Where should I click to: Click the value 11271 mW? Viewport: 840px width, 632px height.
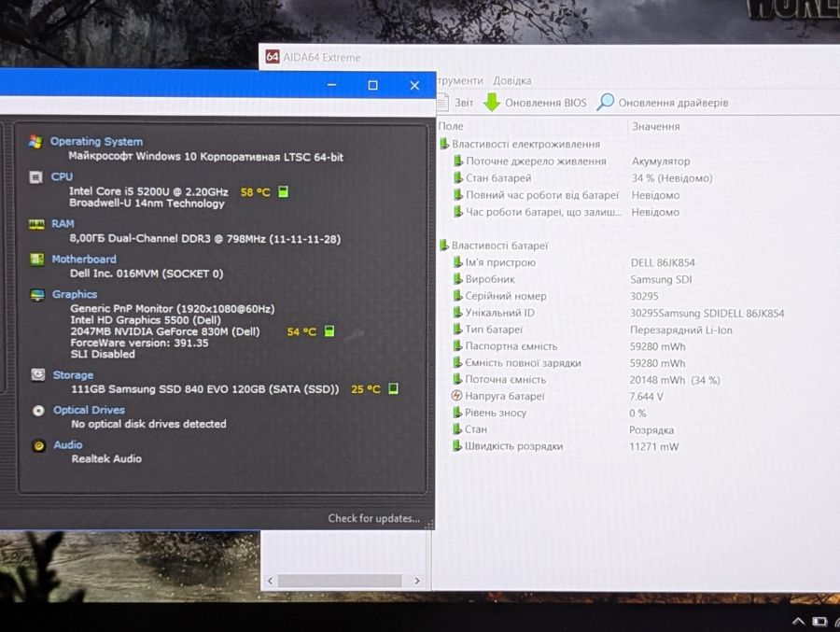click(x=653, y=446)
